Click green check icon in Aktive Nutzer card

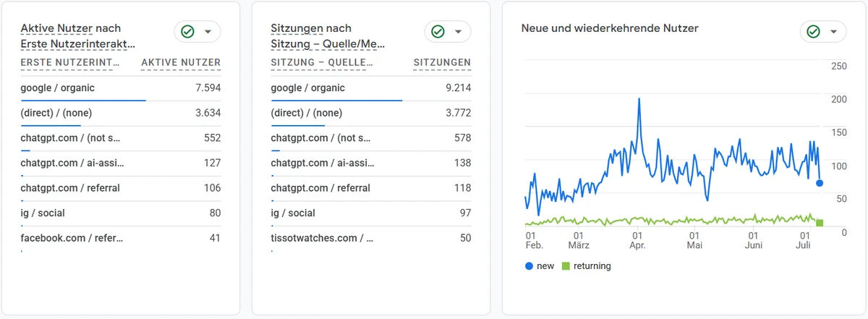(187, 32)
